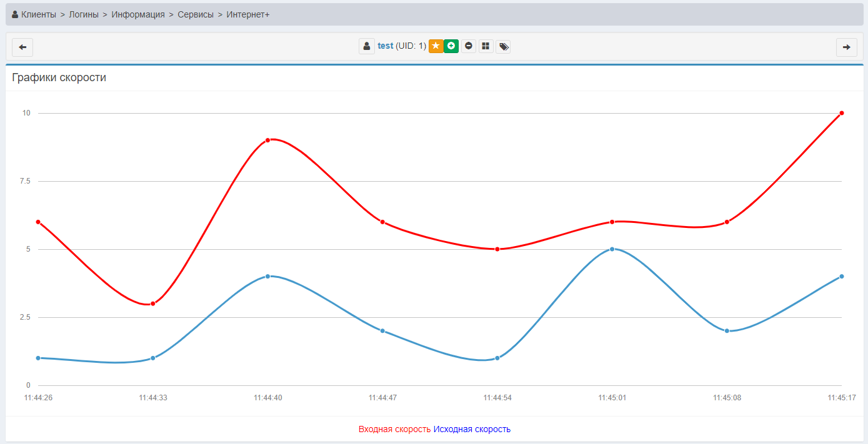Viewport: 868px width, 444px height.
Task: Click the user profile icon button
Action: coord(367,46)
